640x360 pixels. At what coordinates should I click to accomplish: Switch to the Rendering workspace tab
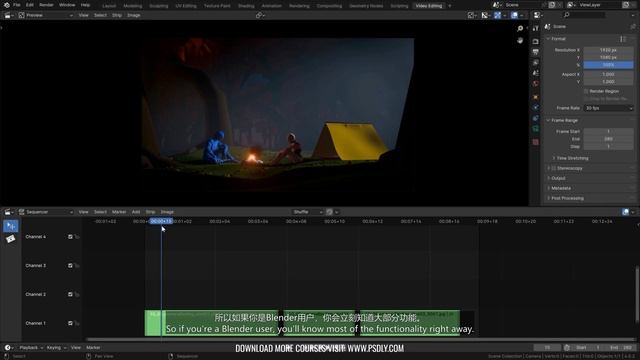(299, 6)
